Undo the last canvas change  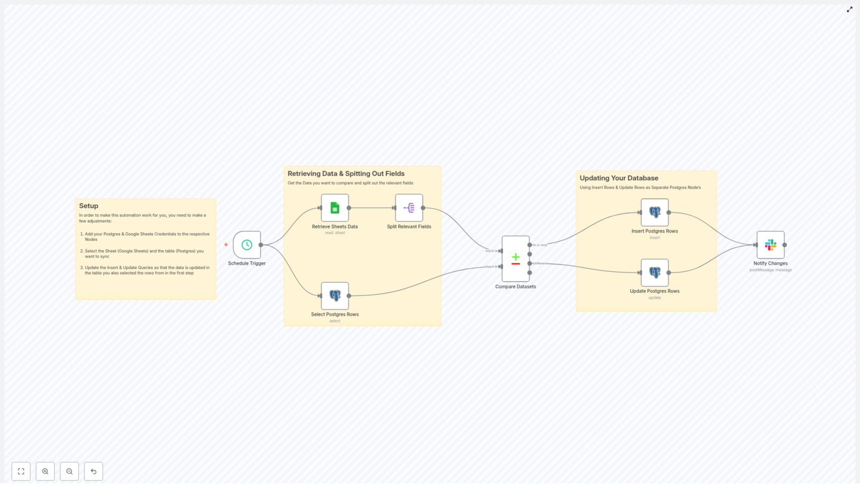click(94, 471)
